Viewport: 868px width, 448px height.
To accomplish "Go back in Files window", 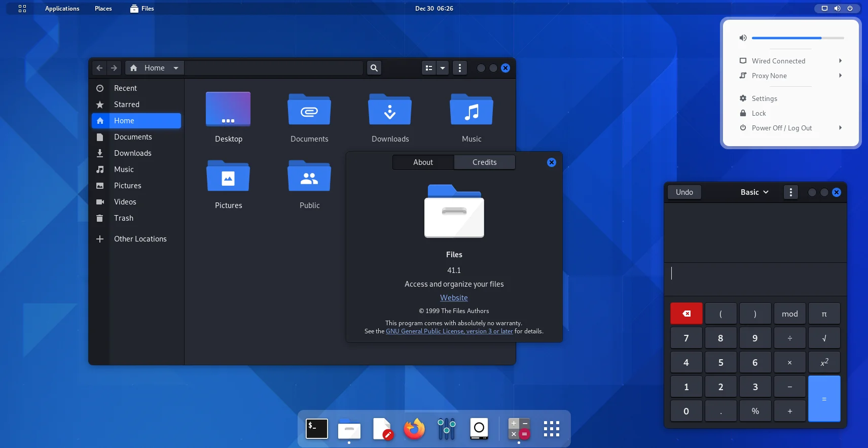I will tap(99, 68).
